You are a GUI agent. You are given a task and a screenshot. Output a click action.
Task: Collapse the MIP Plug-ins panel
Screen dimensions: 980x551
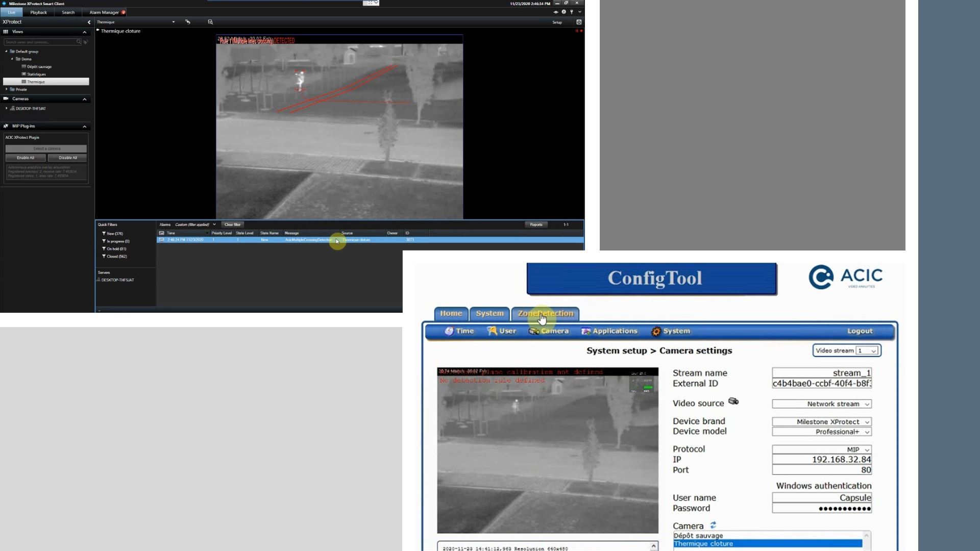[85, 126]
